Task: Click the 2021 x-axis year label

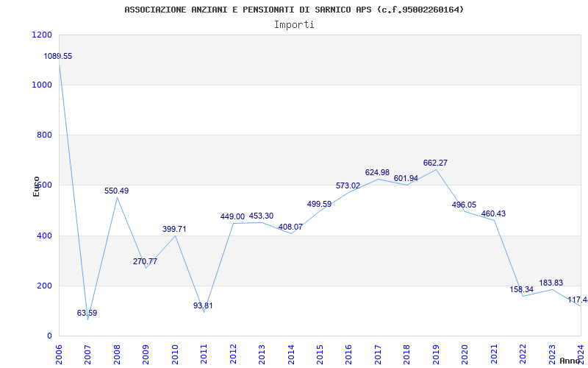Action: [494, 355]
